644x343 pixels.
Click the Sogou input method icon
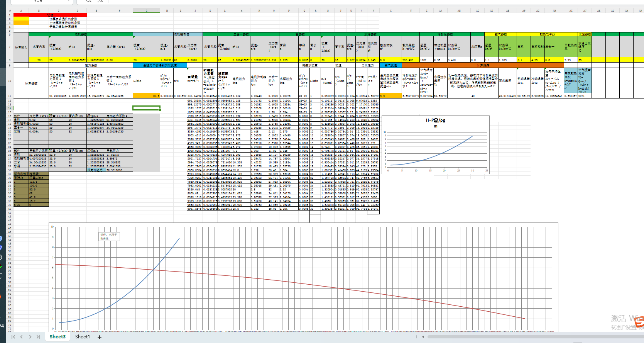639,322
